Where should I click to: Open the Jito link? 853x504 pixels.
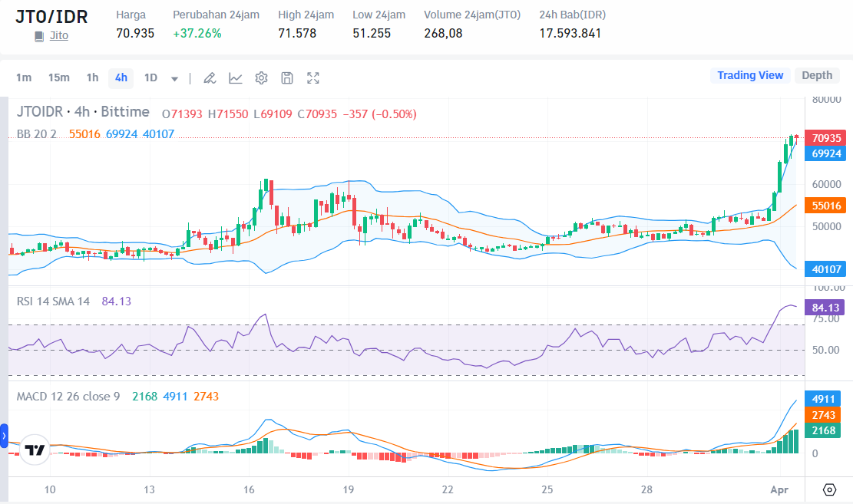(x=57, y=35)
